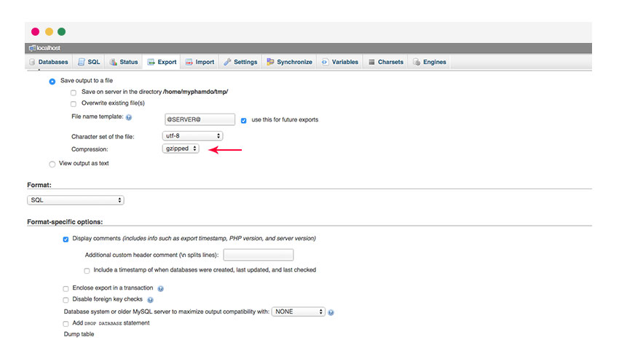The image size is (619, 364).
Task: Click help icon beside the NONE compatibility dropdown
Action: point(331,312)
